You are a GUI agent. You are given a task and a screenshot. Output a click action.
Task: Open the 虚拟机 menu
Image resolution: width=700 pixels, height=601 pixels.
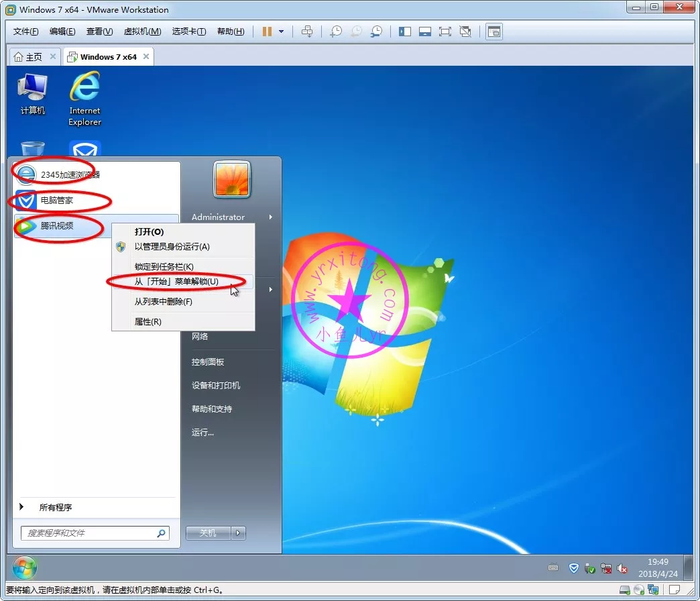[x=142, y=32]
